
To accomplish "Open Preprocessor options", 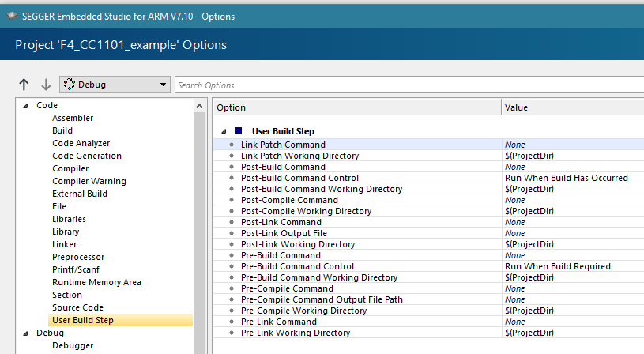I will [78, 257].
